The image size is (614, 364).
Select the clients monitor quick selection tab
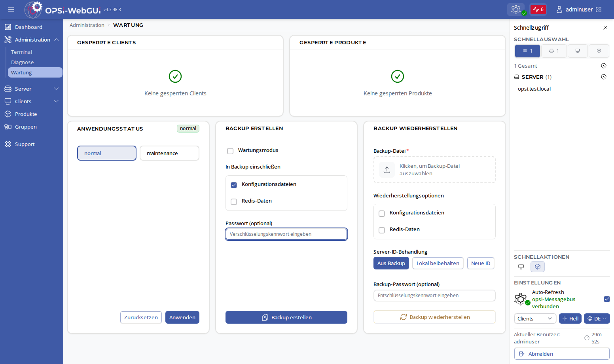(x=578, y=51)
